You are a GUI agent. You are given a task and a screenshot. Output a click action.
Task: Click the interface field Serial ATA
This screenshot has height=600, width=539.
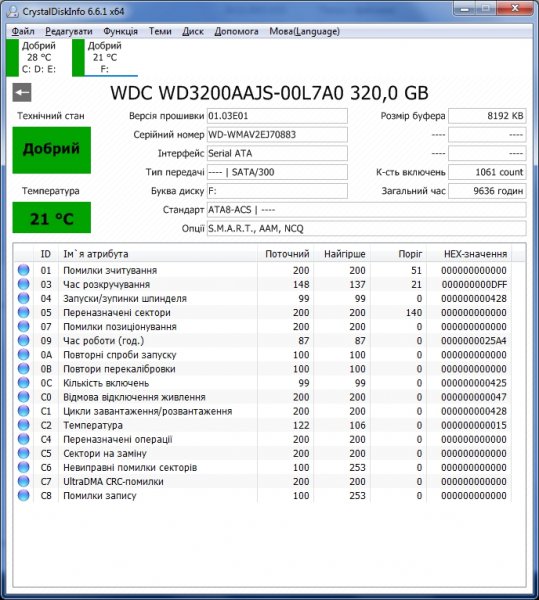(277, 153)
